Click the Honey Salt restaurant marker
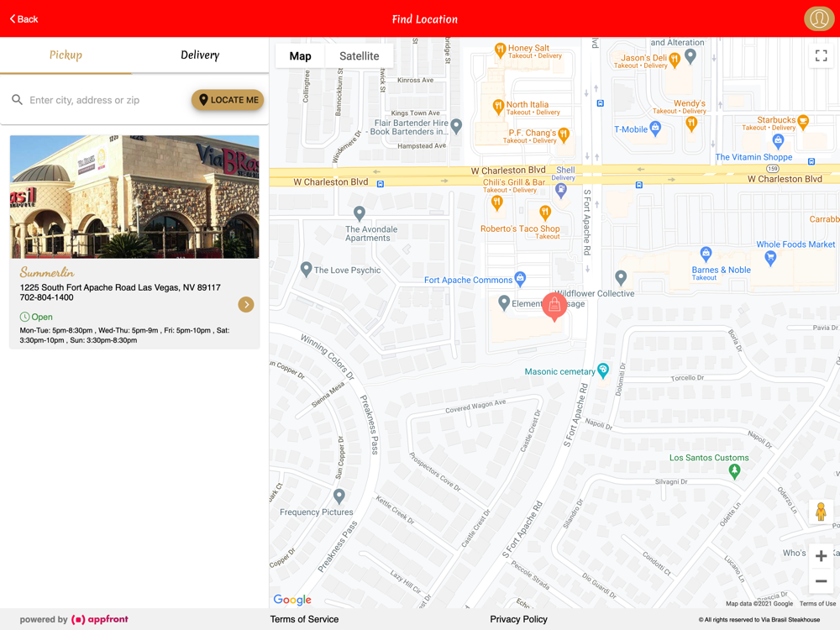Viewport: 840px width, 630px height. tap(500, 50)
